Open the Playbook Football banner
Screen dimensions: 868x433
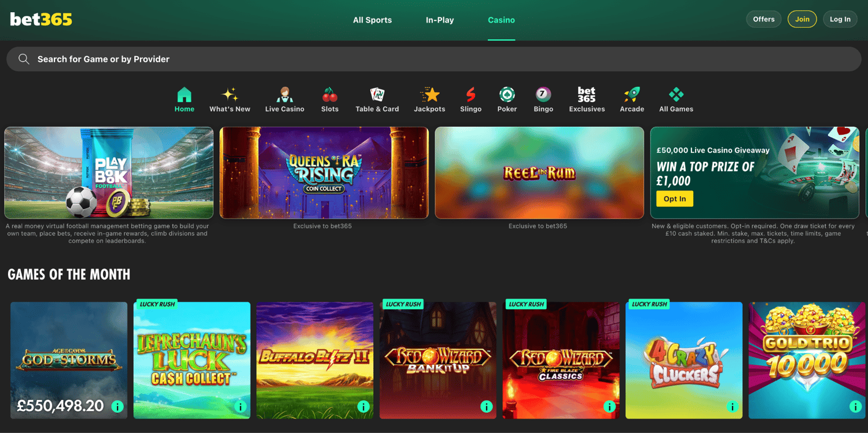point(109,173)
